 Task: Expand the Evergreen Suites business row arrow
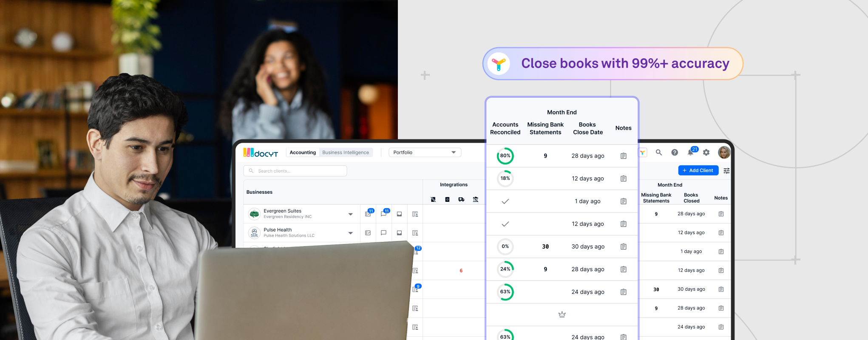(x=351, y=214)
